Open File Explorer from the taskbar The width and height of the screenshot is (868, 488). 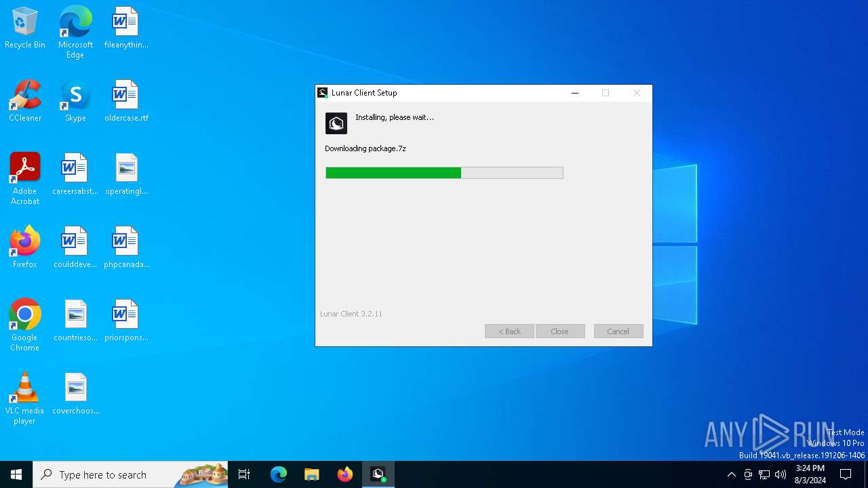click(x=311, y=474)
